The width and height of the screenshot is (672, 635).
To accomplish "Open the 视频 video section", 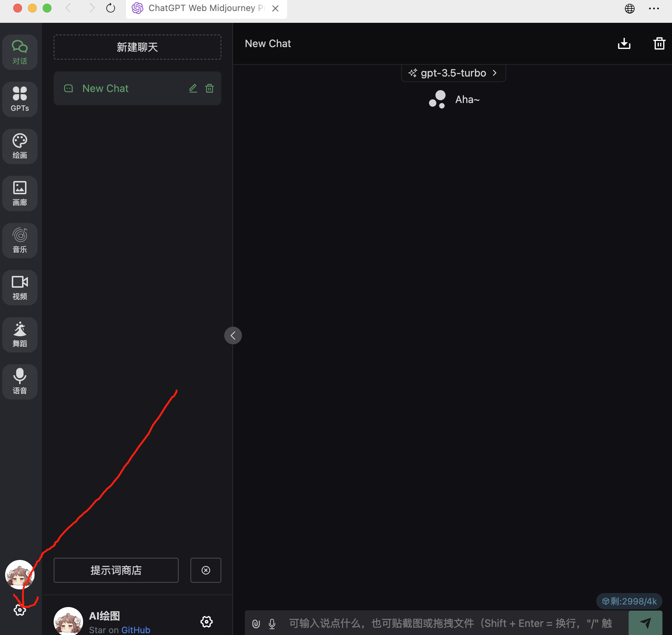I will click(x=20, y=287).
